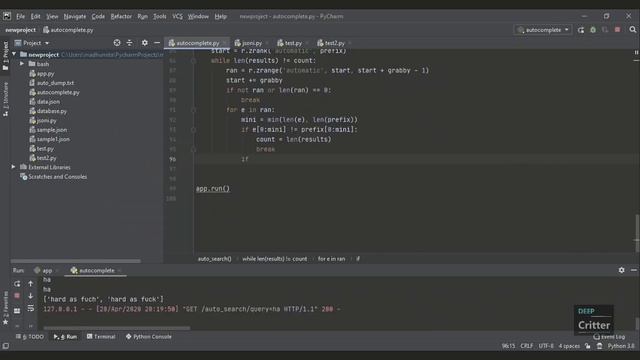Viewport: 640px width, 360px height.
Task: Click the green Debug bug icon
Action: point(593,30)
